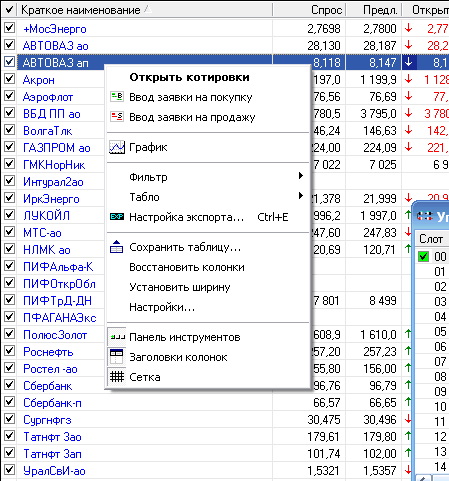
Task: Click the Слот column header
Action: coord(431,239)
